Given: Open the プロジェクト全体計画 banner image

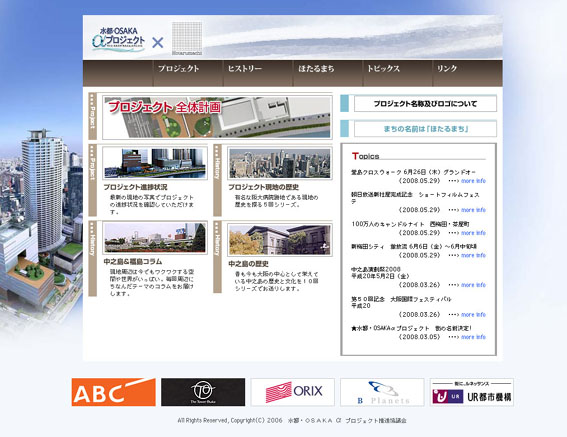Looking at the screenshot, I should coord(217,117).
